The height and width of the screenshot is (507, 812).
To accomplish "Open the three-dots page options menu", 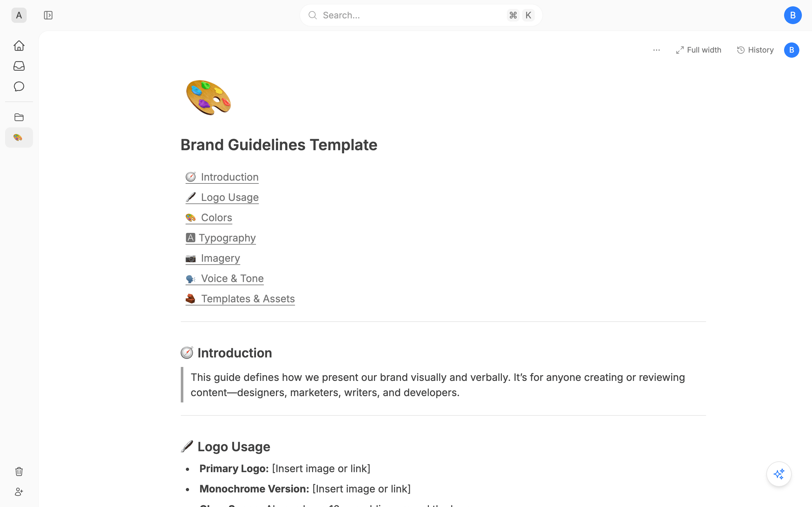I will tap(656, 50).
